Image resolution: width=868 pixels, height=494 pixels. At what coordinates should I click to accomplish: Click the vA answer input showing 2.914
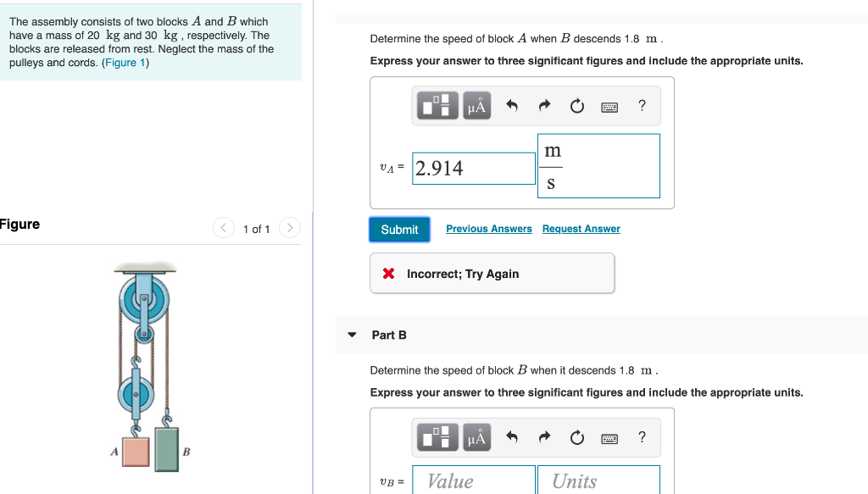click(x=473, y=168)
